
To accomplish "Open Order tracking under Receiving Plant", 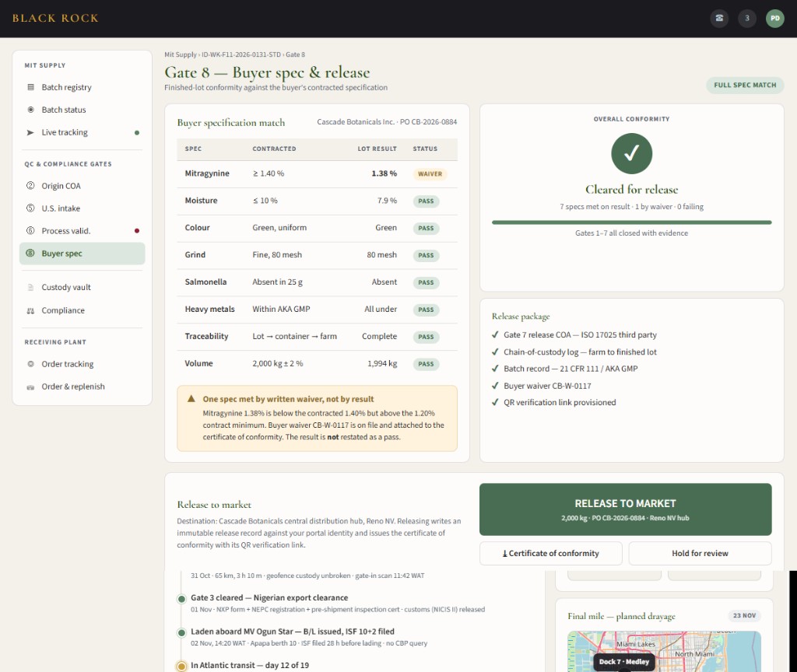I will pos(83,364).
